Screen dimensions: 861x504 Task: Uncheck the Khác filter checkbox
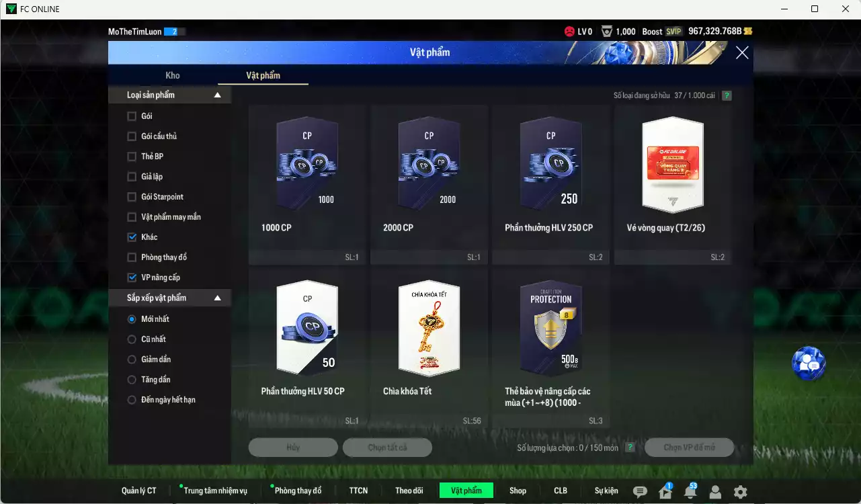(132, 237)
